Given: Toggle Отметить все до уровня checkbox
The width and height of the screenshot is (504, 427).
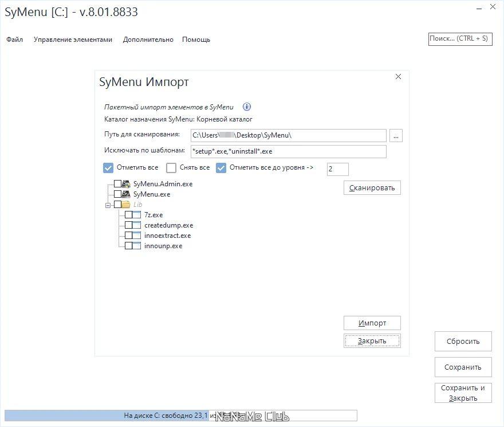Looking at the screenshot, I should click(221, 167).
